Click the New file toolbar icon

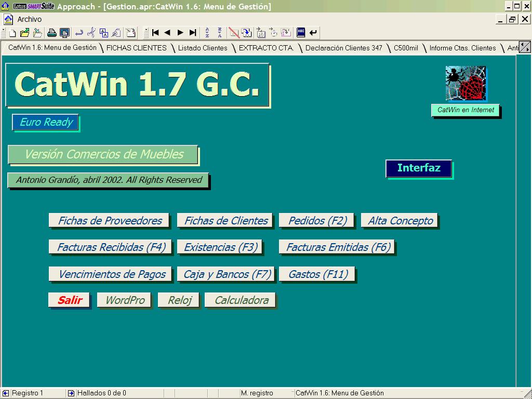(11, 33)
